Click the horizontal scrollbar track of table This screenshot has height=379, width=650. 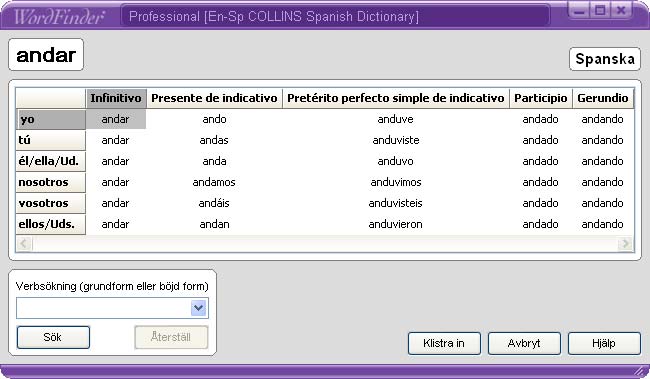[324, 243]
